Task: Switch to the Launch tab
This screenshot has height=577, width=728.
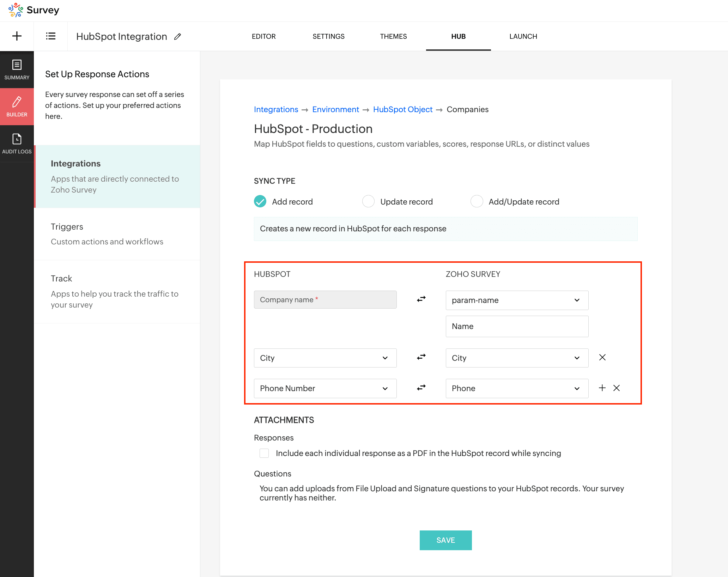Action: (523, 36)
